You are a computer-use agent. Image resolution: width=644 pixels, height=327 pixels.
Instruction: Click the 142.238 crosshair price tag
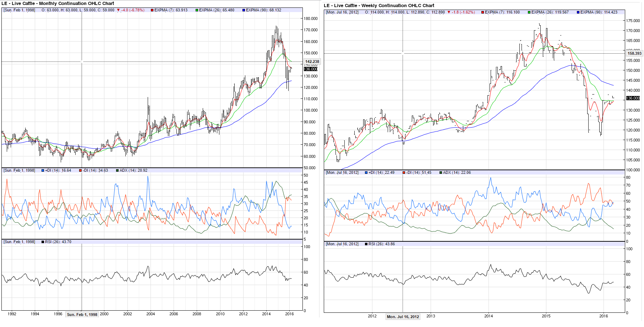pyautogui.click(x=312, y=61)
